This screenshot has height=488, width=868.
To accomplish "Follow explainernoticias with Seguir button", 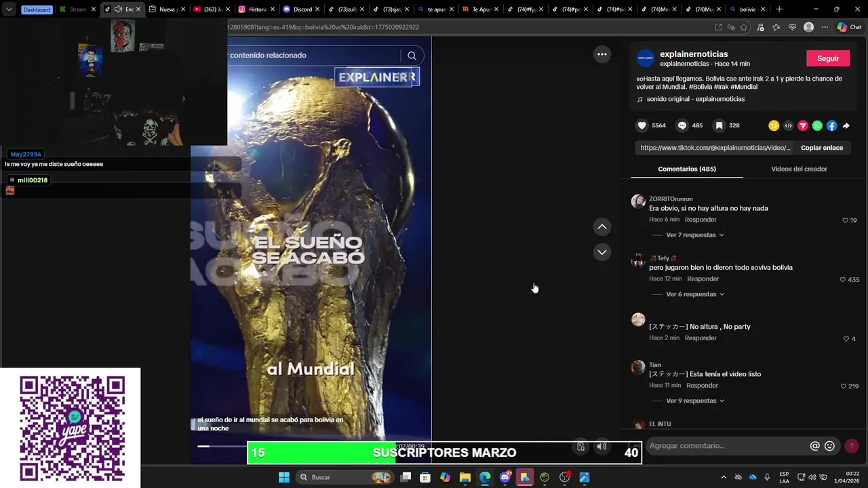I will 828,58.
